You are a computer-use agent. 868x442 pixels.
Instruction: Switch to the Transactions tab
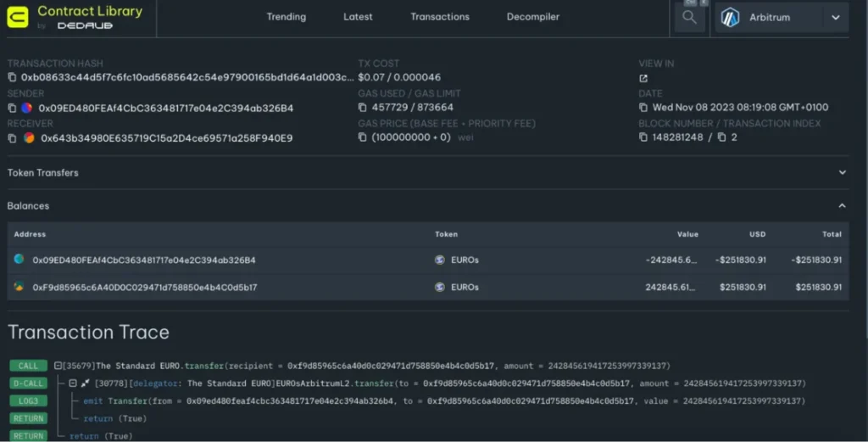coord(439,17)
